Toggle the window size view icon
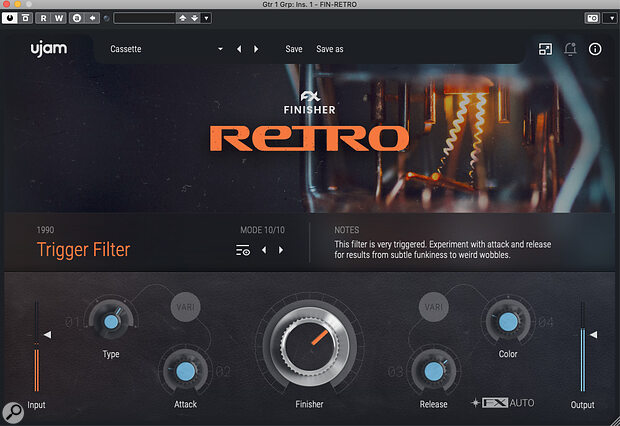The image size is (620, 426). click(545, 49)
